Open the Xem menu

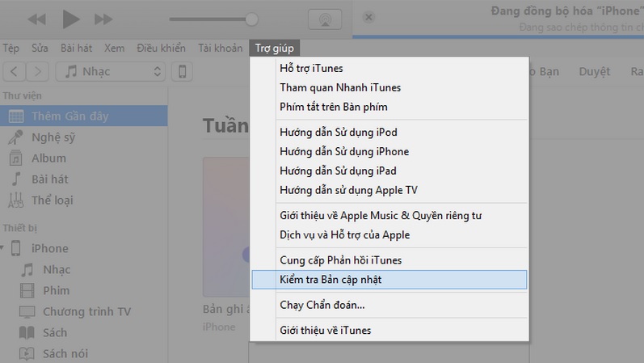click(114, 48)
